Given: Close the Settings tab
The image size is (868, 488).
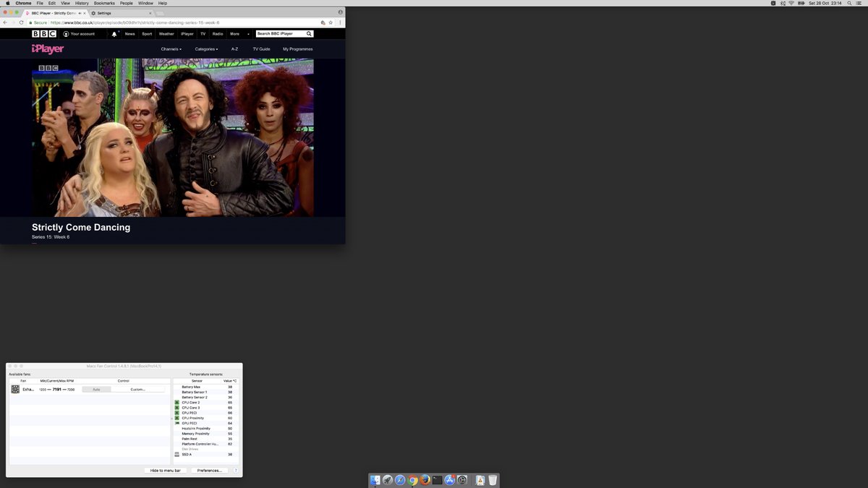Looking at the screenshot, I should (x=151, y=13).
